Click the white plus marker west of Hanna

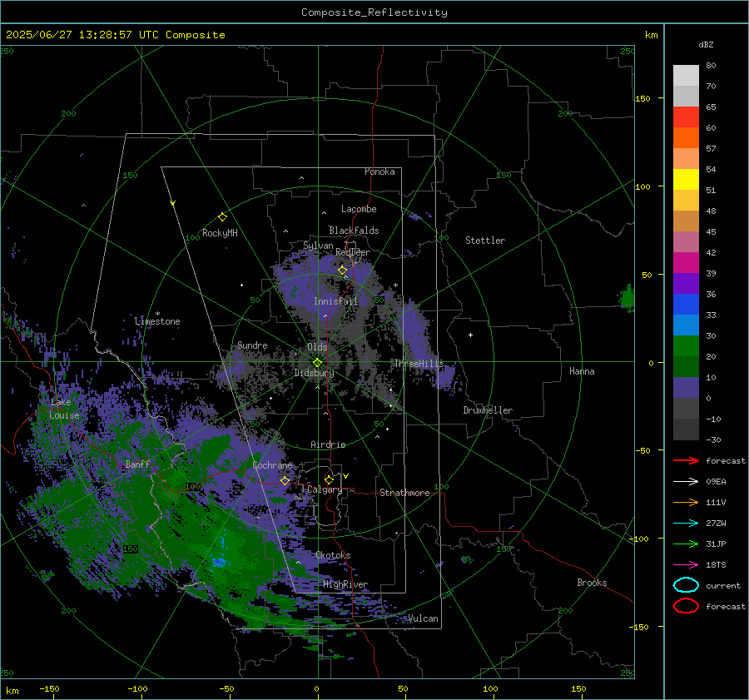(x=470, y=335)
